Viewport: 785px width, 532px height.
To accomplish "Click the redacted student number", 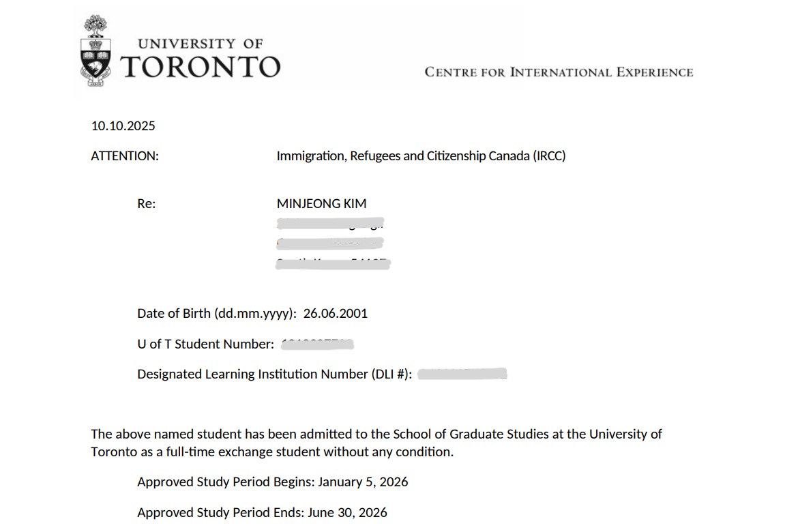I will click(x=317, y=344).
